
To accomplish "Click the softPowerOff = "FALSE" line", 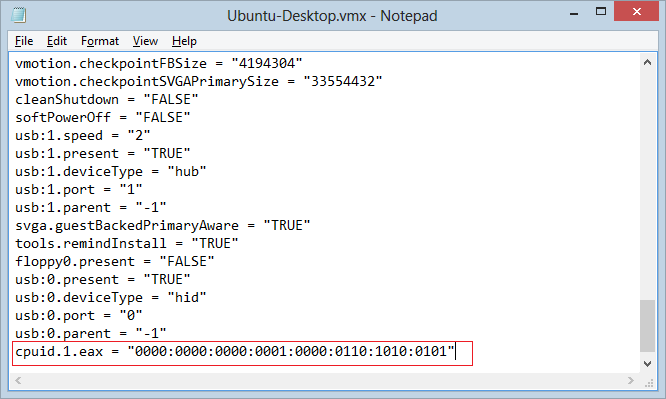I will point(102,118).
